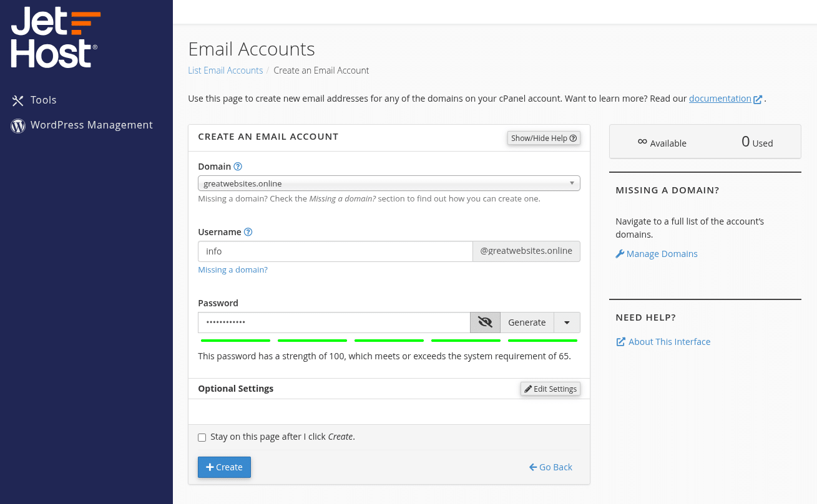Open the Username help question mark icon
Viewport: 817px width, 504px height.
248,231
